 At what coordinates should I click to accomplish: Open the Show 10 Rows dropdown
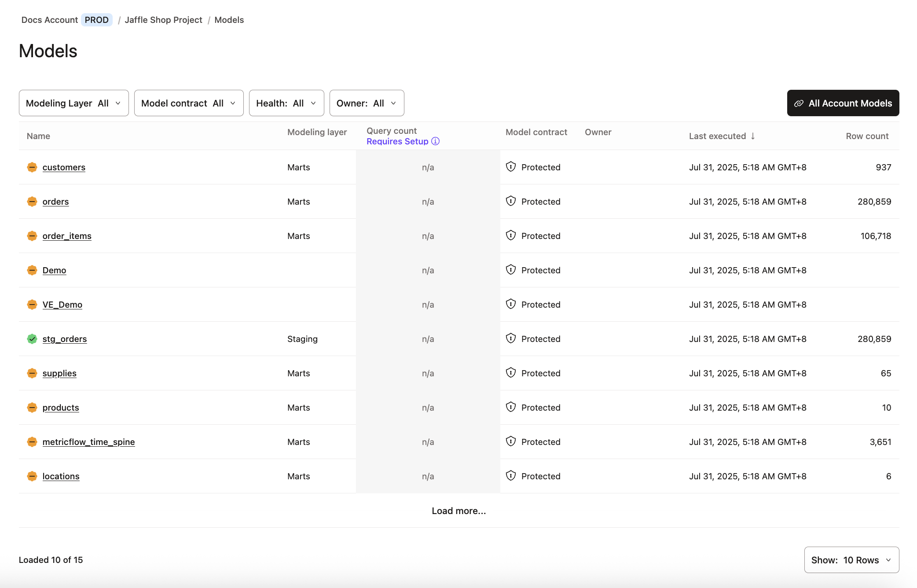[x=851, y=560]
